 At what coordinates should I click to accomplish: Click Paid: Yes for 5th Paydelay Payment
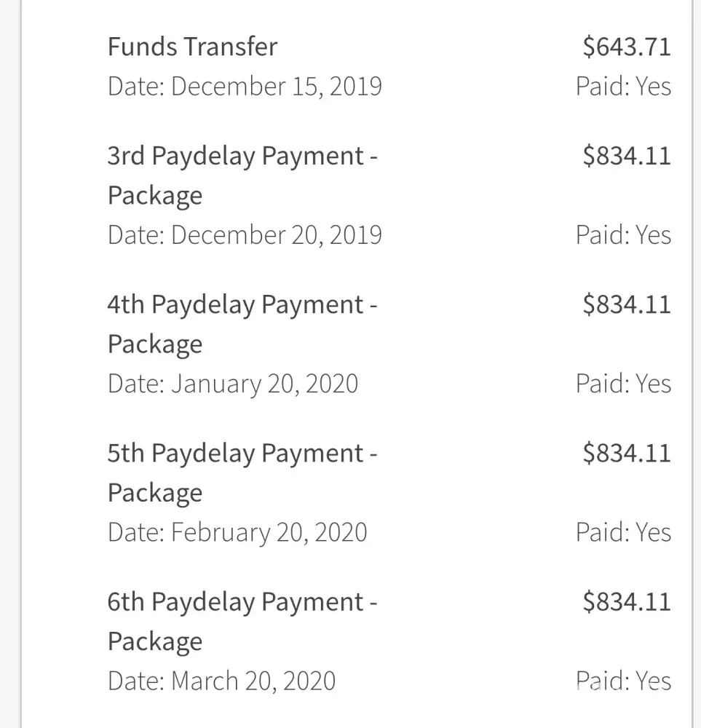click(x=623, y=532)
